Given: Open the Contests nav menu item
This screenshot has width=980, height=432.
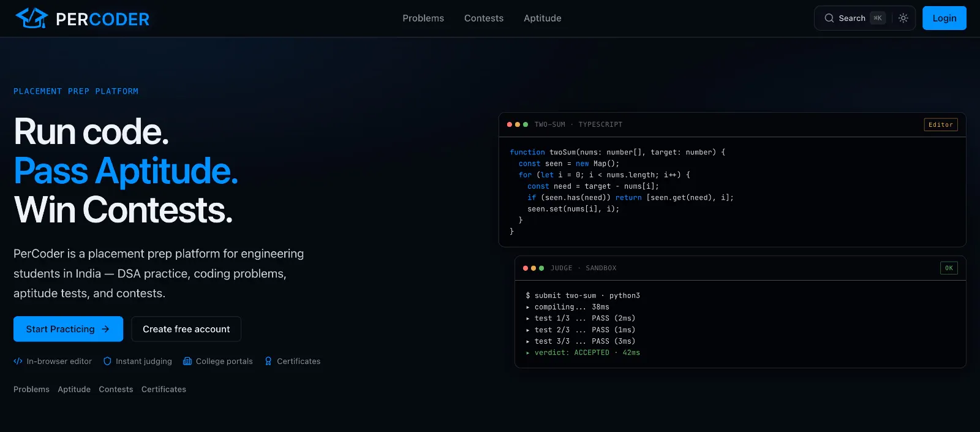Looking at the screenshot, I should coord(484,18).
